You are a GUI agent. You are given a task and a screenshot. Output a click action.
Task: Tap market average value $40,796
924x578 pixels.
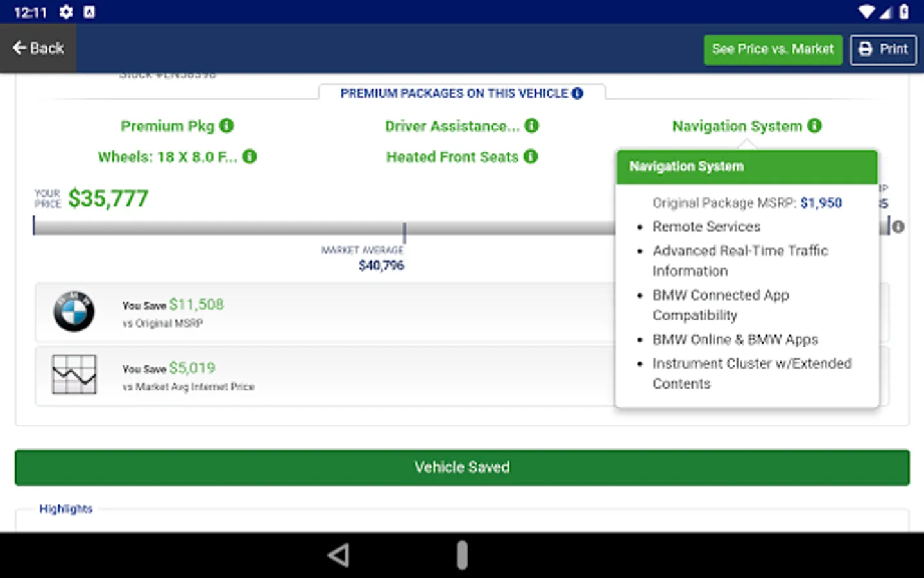pos(381,266)
